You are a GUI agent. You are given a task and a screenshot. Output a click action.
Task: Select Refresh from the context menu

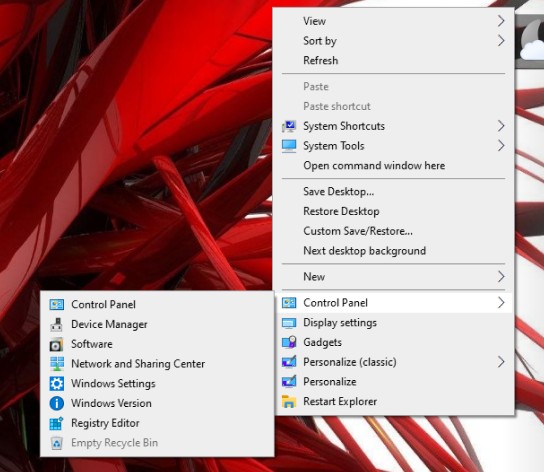tap(393, 60)
